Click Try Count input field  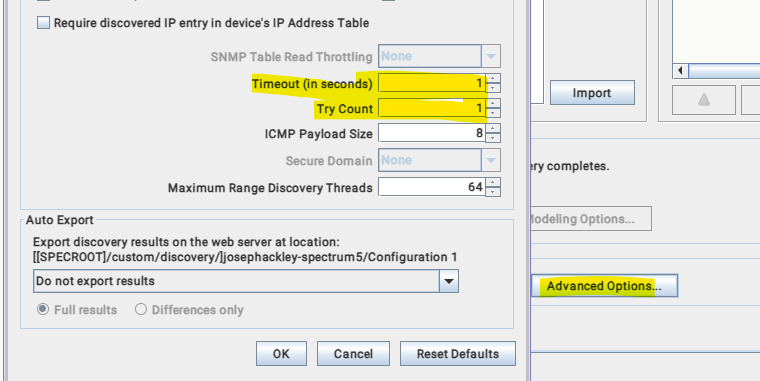coord(431,108)
